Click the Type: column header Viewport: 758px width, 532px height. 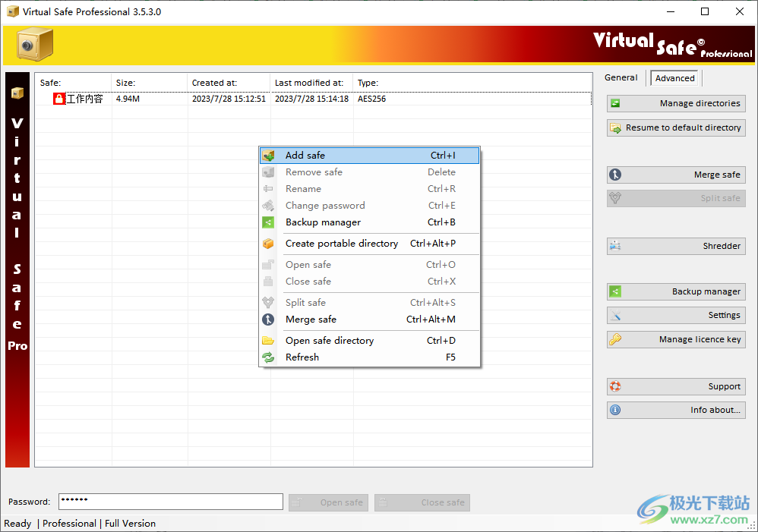[472, 83]
